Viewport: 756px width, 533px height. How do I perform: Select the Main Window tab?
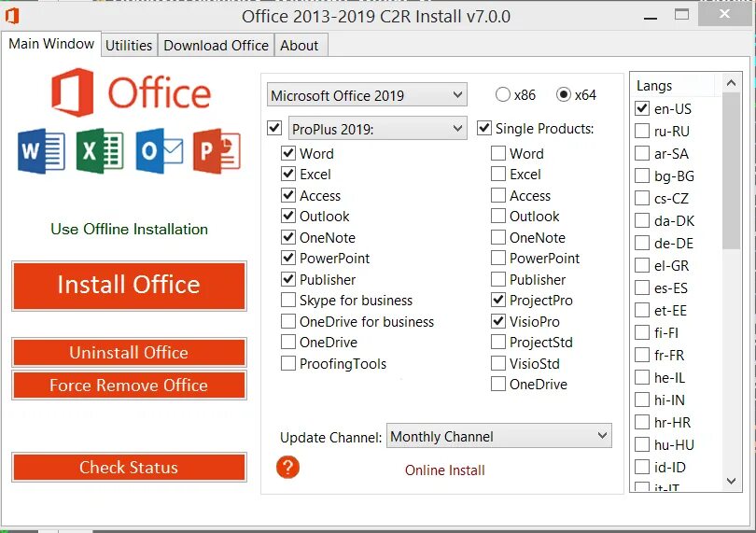click(51, 44)
